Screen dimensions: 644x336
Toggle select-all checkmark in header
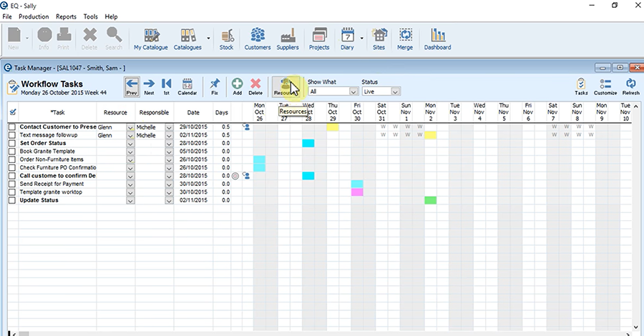(13, 112)
